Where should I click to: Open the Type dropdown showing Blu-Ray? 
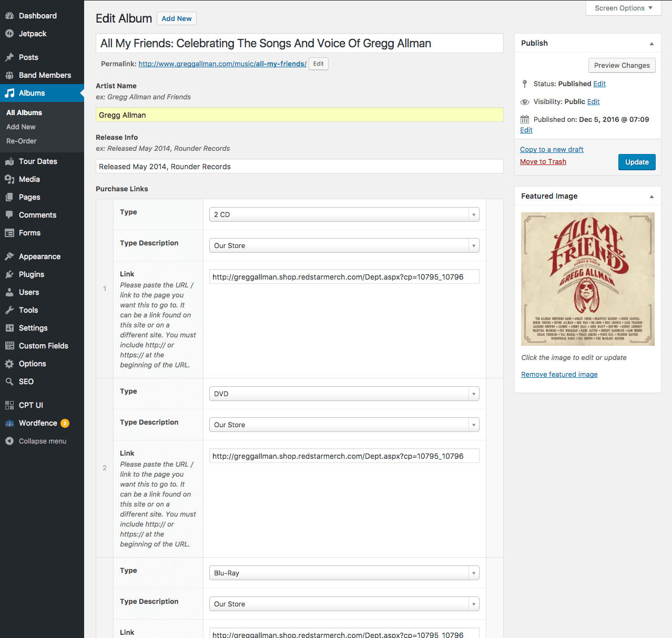(x=344, y=573)
